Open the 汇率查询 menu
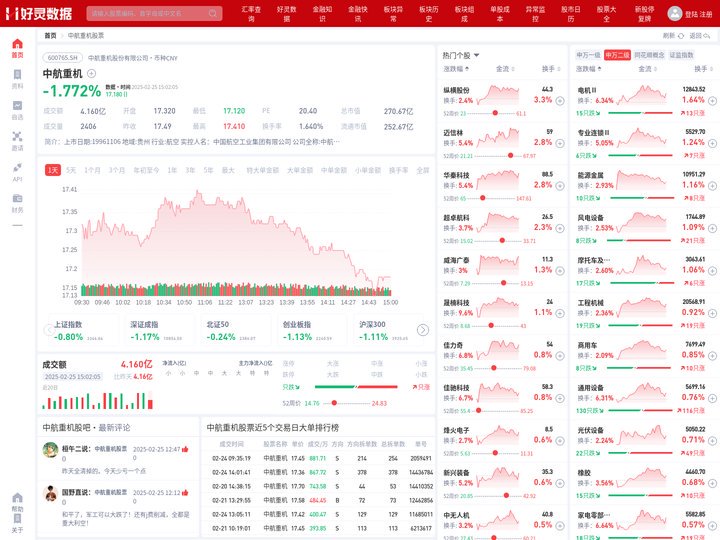This screenshot has width=720, height=540. pos(251,14)
